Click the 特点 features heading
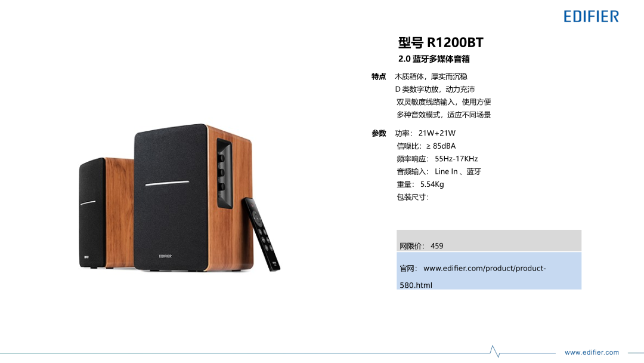Image resolution: width=644 pixels, height=363 pixels. pyautogui.click(x=379, y=76)
